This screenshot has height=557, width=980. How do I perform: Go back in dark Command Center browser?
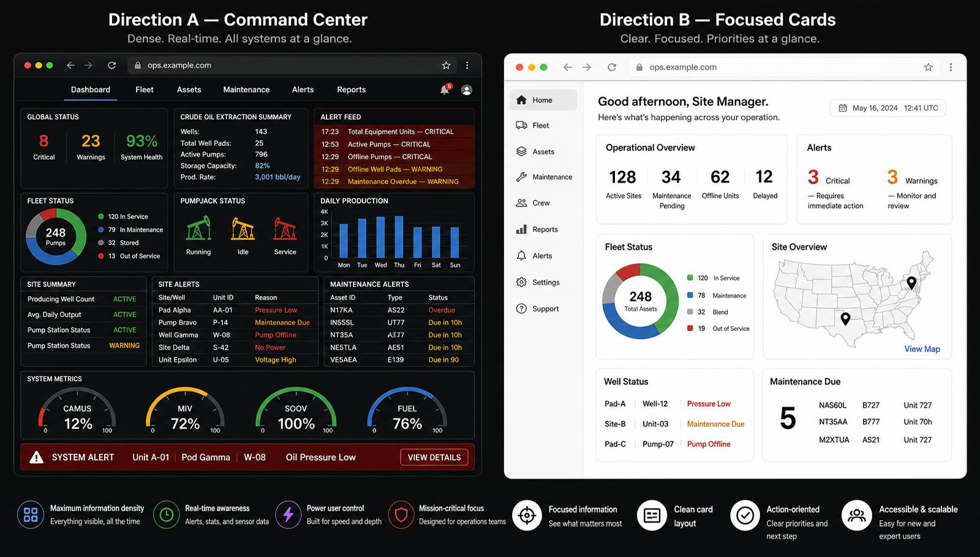tap(71, 65)
